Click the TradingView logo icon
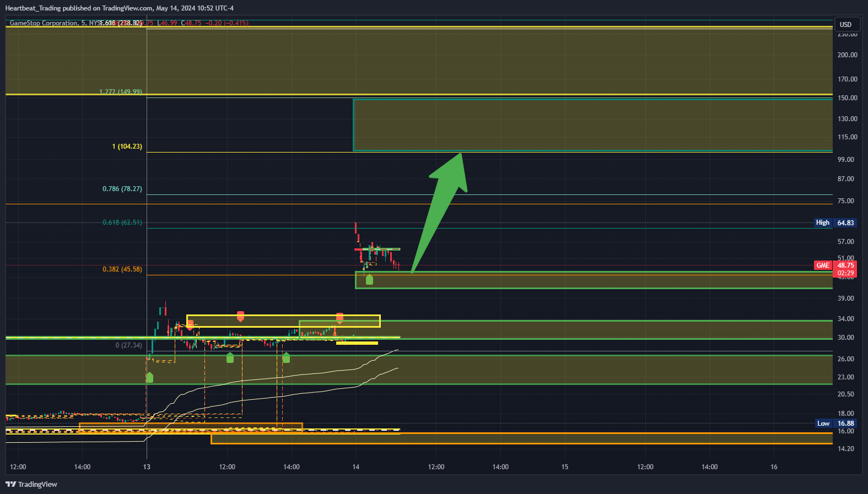Screen dimensions: 868x494 [10, 484]
